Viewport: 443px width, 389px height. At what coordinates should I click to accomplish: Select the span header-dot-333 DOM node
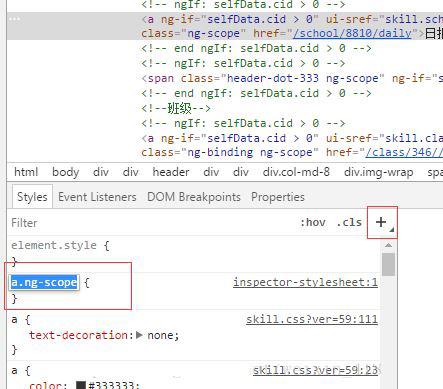tap(292, 78)
